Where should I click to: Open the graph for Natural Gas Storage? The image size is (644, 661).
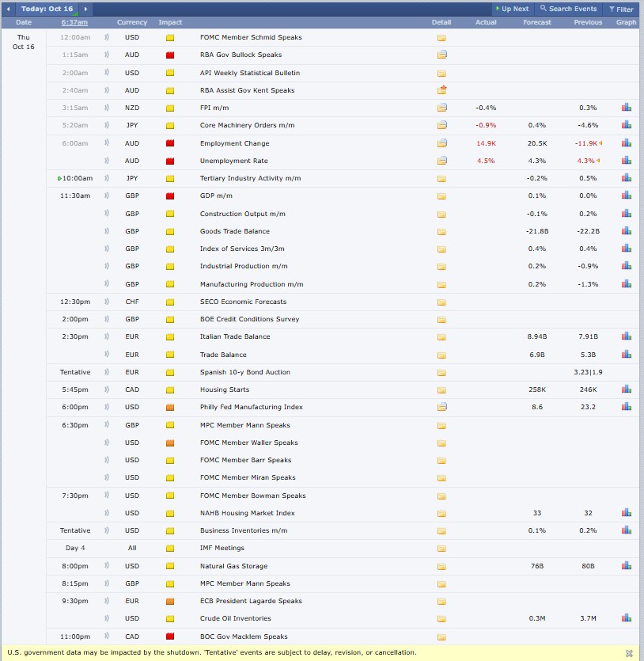pyautogui.click(x=626, y=566)
